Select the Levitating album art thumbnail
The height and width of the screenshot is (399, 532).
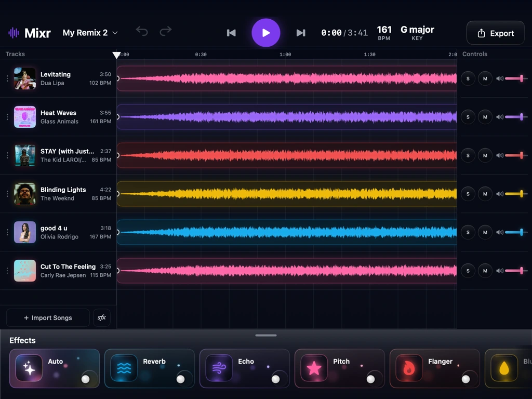[25, 78]
